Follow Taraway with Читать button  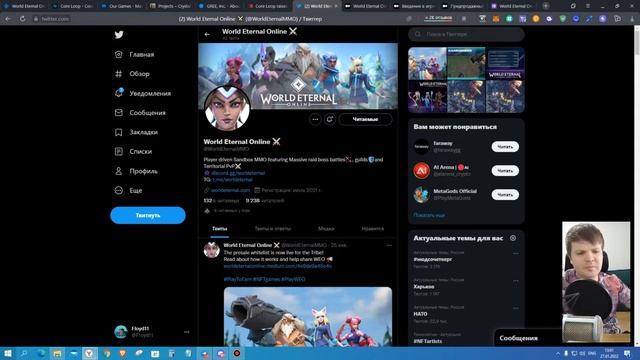click(505, 147)
